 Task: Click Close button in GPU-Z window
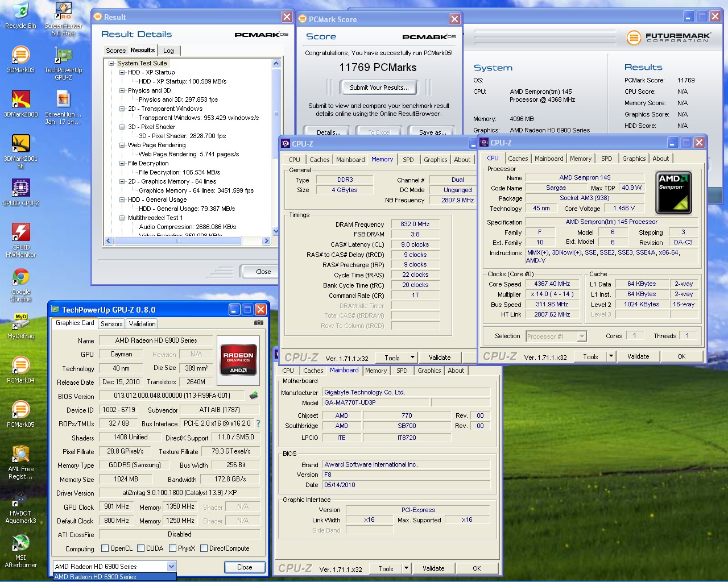[x=245, y=567]
